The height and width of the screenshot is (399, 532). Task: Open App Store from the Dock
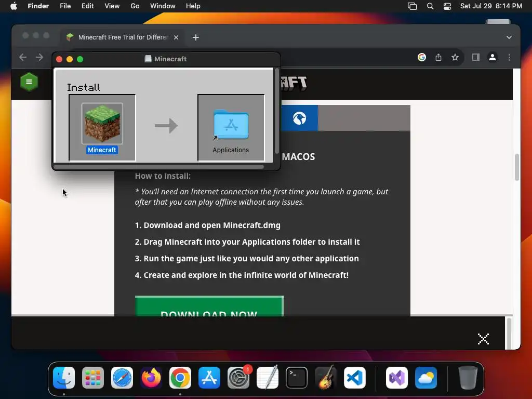(x=209, y=378)
